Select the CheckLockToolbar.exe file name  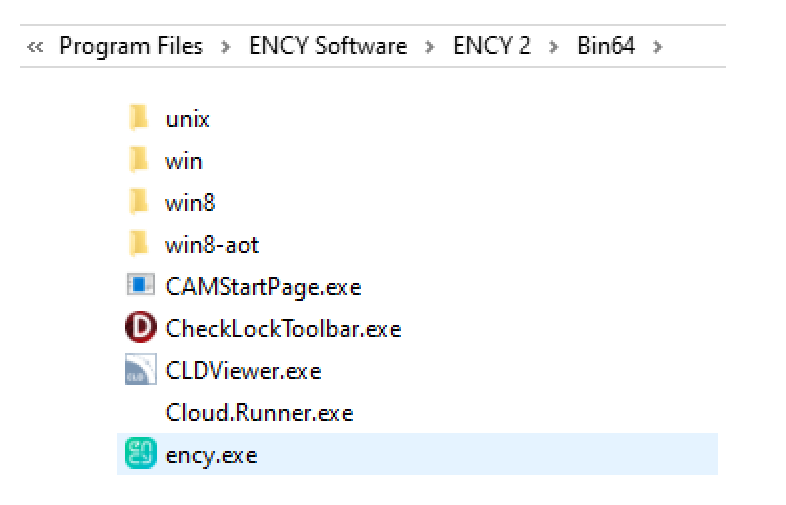click(x=283, y=328)
